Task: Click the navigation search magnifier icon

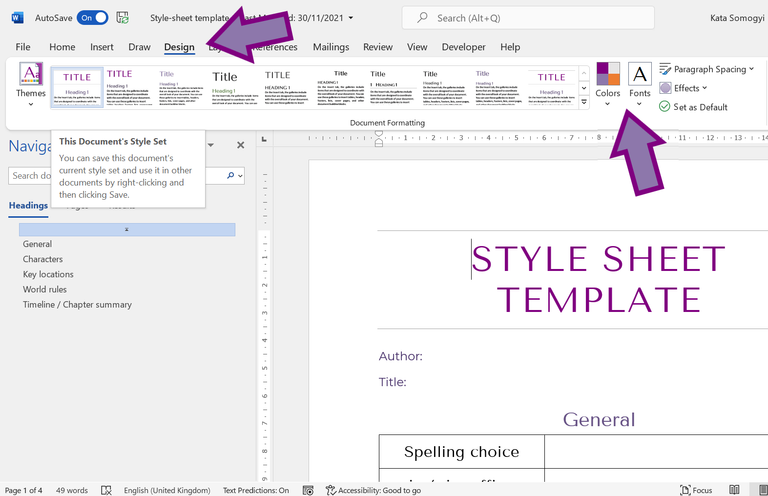Action: (x=230, y=175)
